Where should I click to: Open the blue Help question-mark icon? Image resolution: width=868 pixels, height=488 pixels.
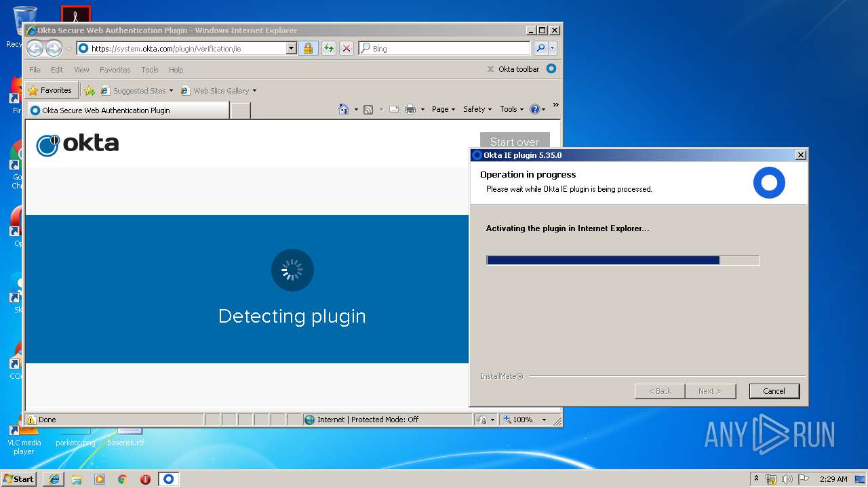[x=534, y=109]
